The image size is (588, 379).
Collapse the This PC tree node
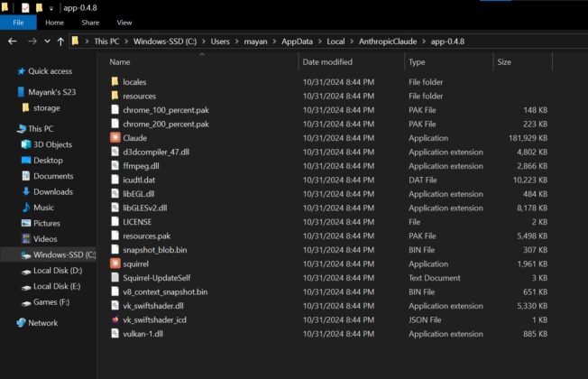[8, 129]
